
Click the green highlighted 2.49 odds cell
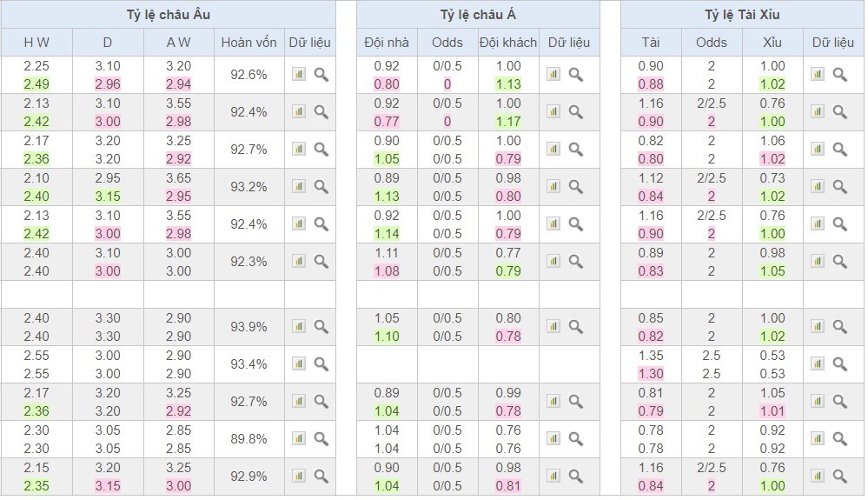click(x=36, y=84)
